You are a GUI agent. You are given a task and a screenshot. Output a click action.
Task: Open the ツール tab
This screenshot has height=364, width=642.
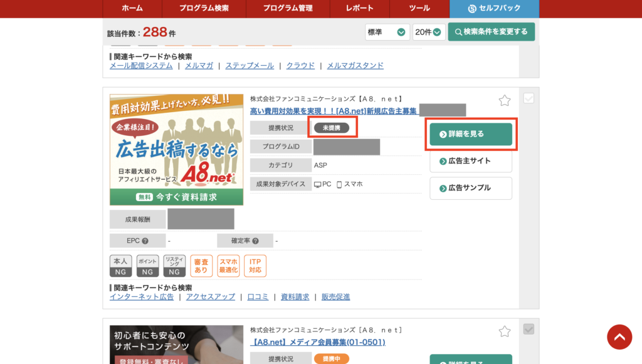[419, 8]
